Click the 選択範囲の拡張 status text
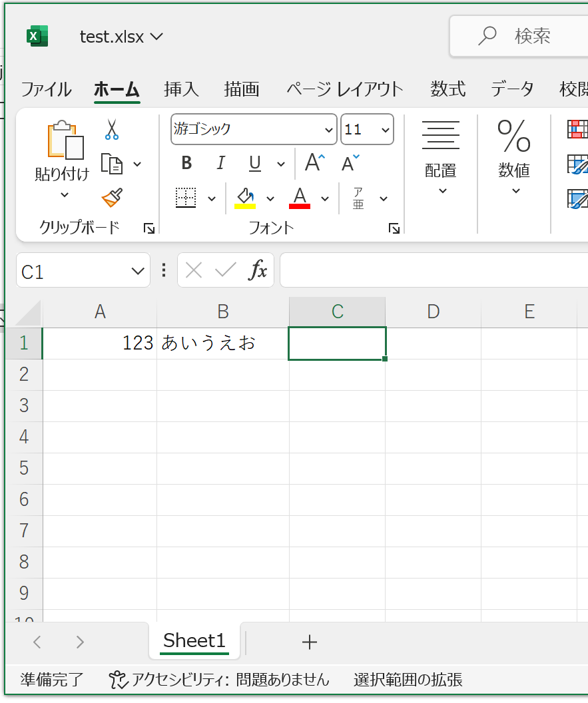 (x=408, y=680)
